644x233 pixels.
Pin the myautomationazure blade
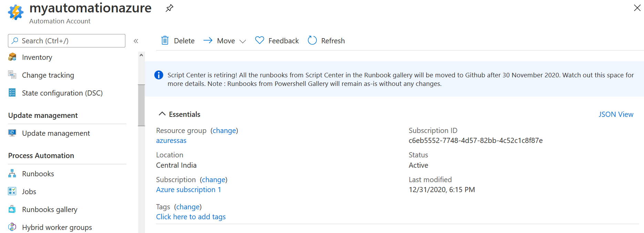pos(169,8)
